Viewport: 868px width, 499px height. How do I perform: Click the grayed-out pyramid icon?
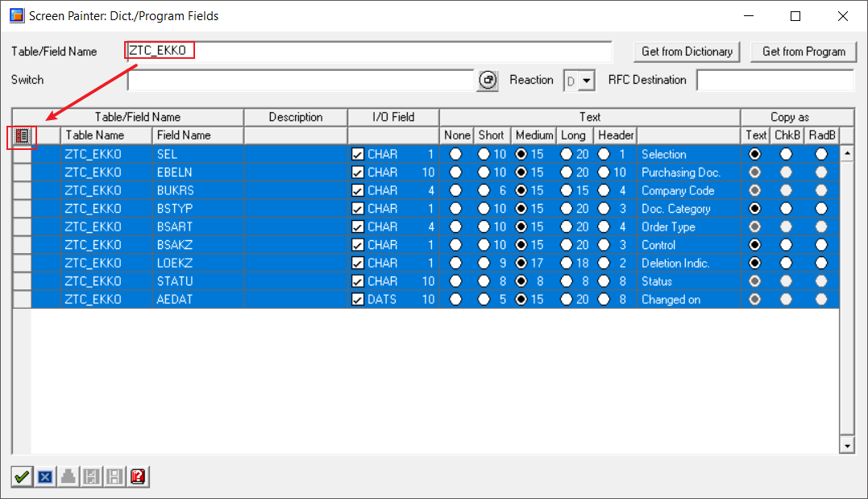[68, 476]
